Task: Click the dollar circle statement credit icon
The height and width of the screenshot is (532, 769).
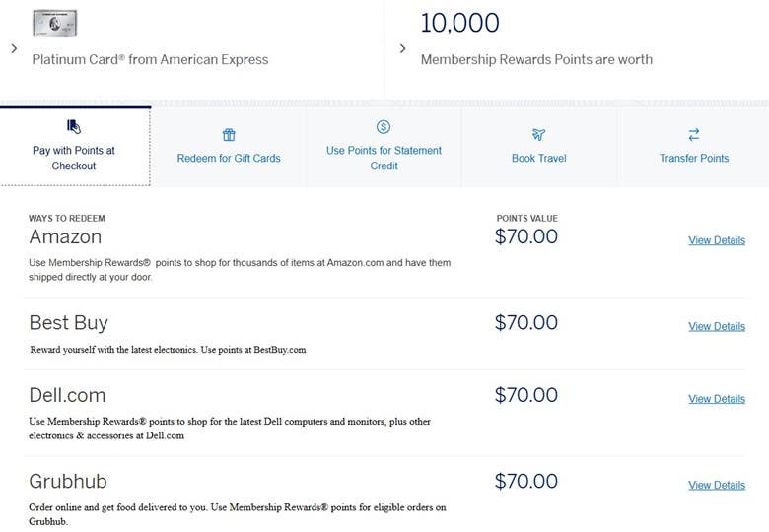Action: tap(384, 127)
